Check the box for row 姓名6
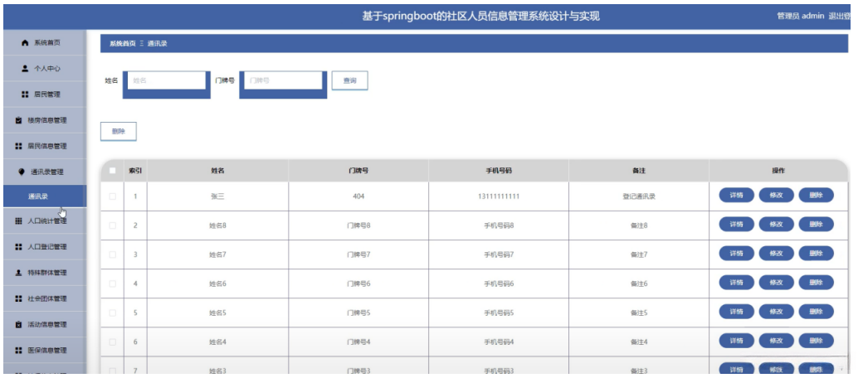The width and height of the screenshot is (868, 378). point(112,283)
